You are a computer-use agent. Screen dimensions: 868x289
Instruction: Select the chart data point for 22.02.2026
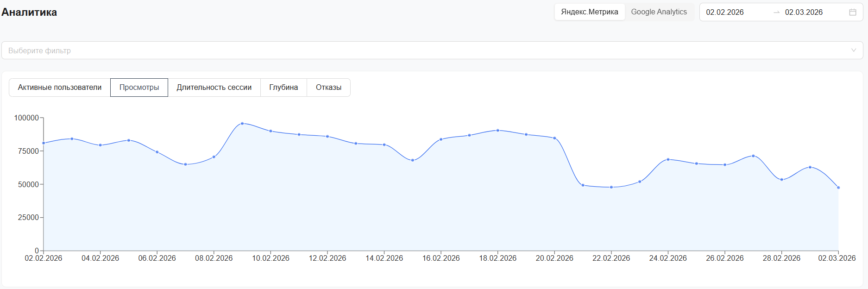point(611,187)
